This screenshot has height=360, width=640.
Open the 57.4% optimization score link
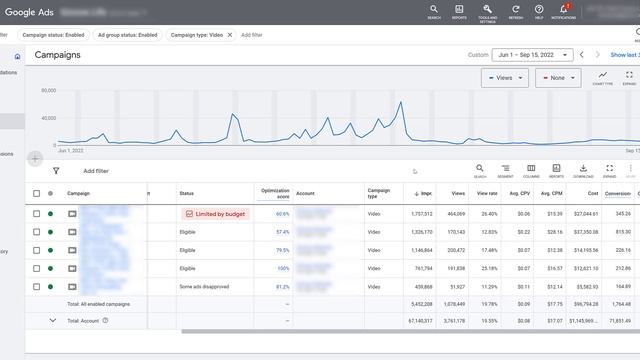coord(282,232)
